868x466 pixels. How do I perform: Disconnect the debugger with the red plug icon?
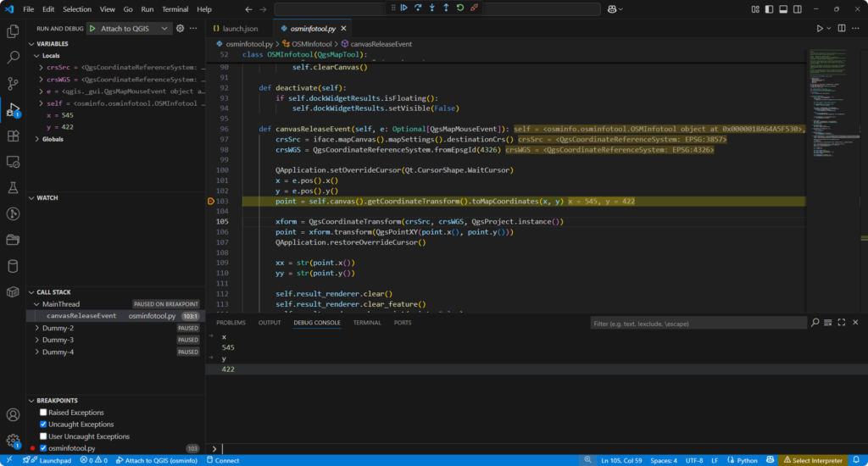coord(474,8)
